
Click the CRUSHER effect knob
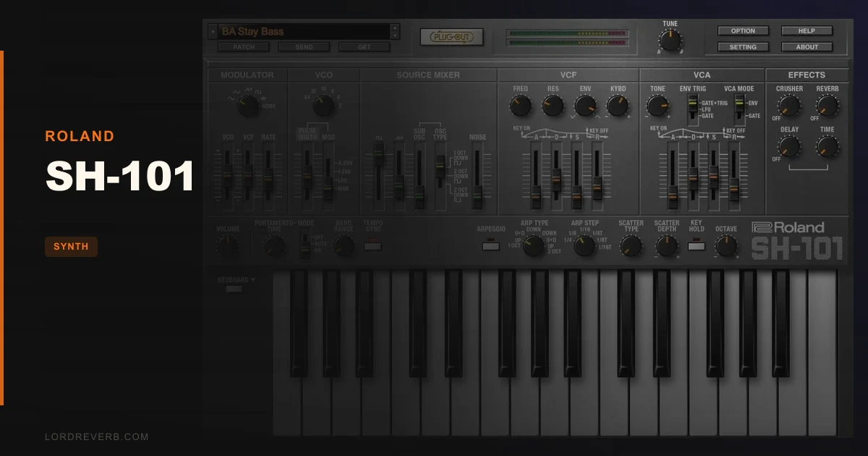(789, 106)
